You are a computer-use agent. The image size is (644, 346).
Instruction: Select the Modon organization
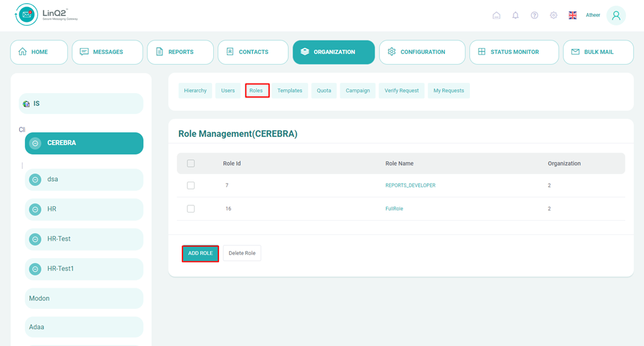(84, 298)
